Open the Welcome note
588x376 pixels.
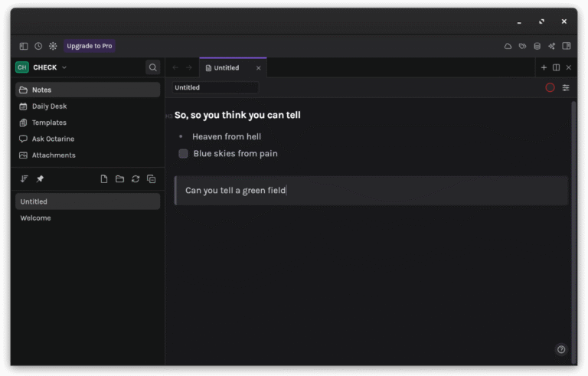(x=35, y=218)
